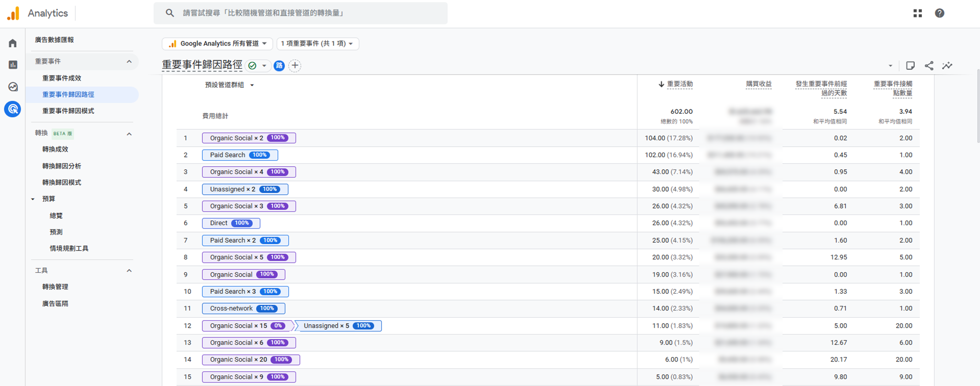Click the add comparison plus icon
980x386 pixels.
click(295, 66)
